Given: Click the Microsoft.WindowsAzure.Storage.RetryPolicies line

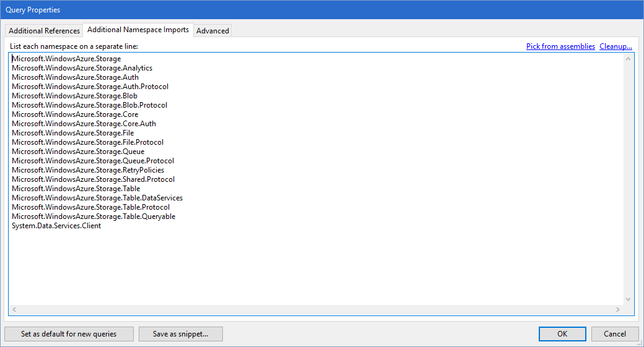Looking at the screenshot, I should tap(88, 170).
